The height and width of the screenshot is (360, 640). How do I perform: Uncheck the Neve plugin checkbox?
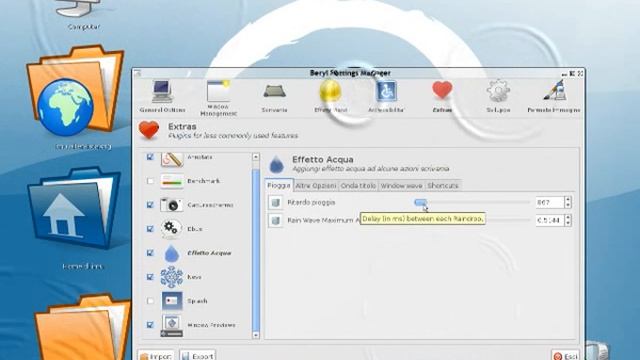150,277
